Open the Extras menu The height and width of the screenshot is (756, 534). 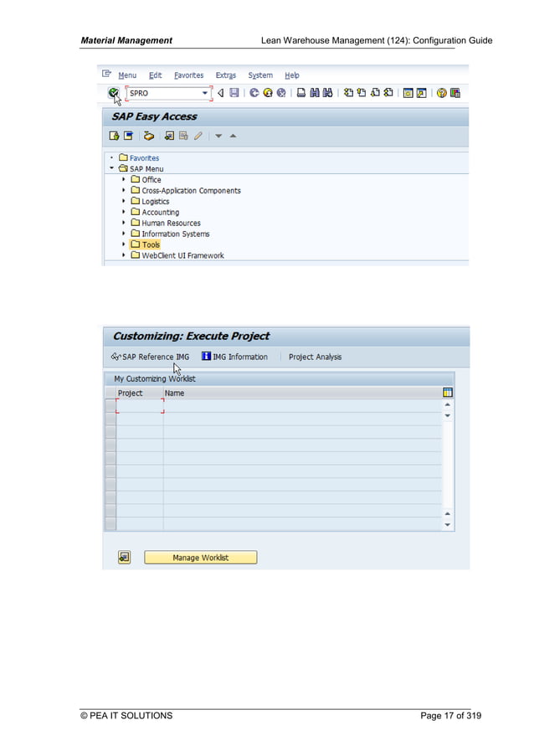[x=225, y=75]
